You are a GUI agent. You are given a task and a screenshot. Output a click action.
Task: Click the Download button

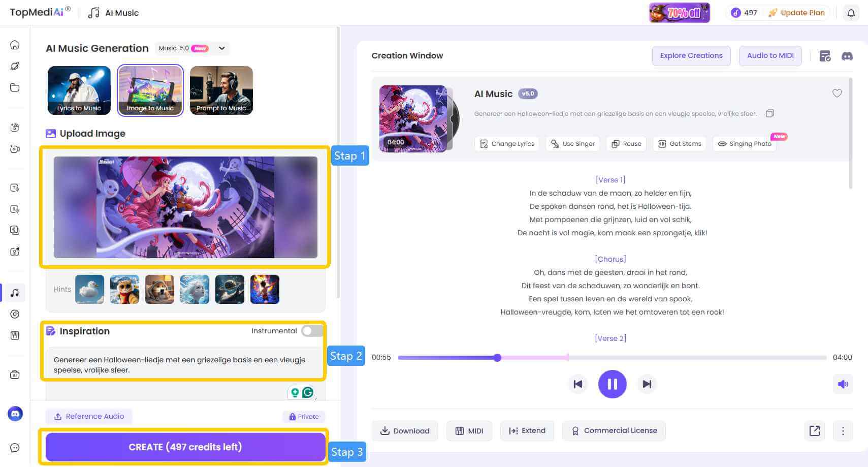coord(405,431)
